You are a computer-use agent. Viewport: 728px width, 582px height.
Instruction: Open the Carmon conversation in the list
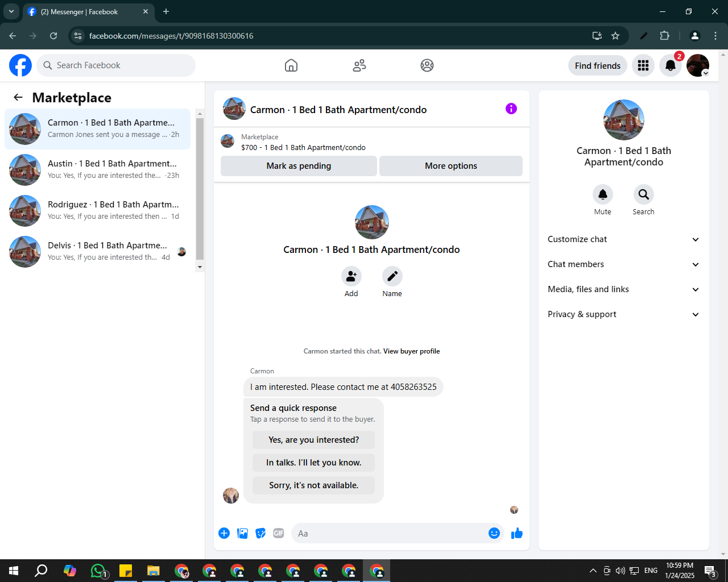pyautogui.click(x=98, y=129)
